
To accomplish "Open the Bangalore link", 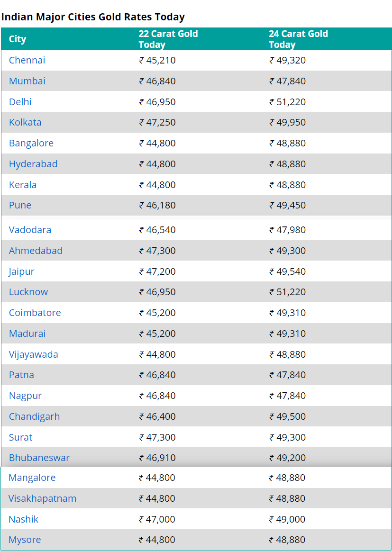I will [x=31, y=143].
